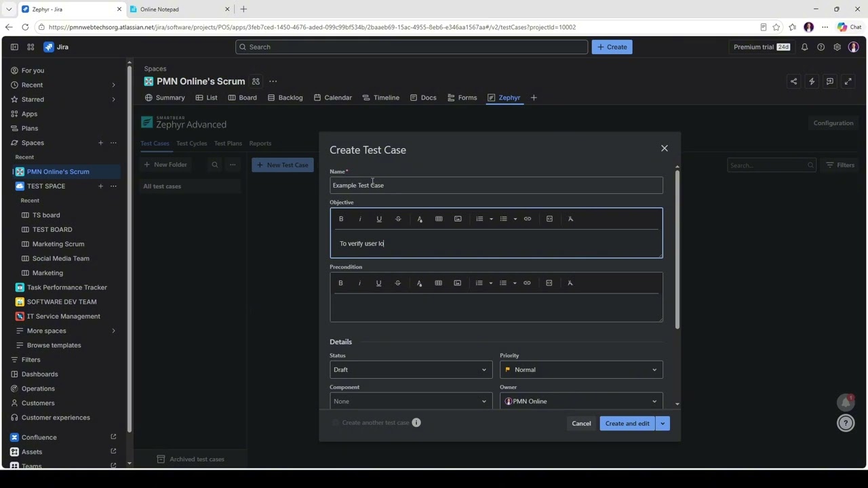The image size is (868, 488).
Task: Open the Component dropdown set to None
Action: pyautogui.click(x=410, y=401)
